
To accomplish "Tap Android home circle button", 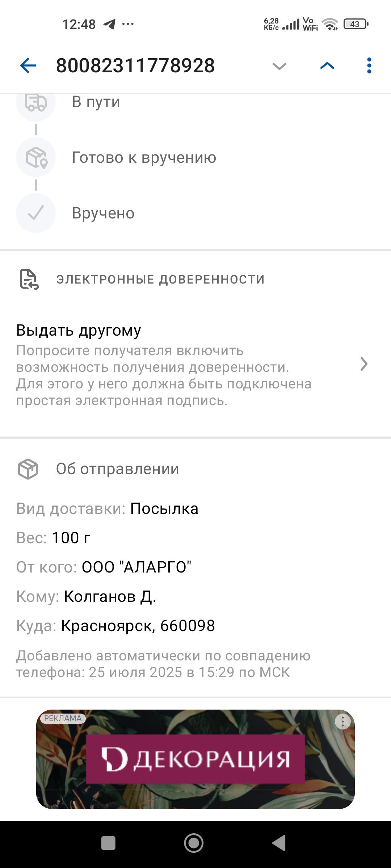I will coord(194,843).
